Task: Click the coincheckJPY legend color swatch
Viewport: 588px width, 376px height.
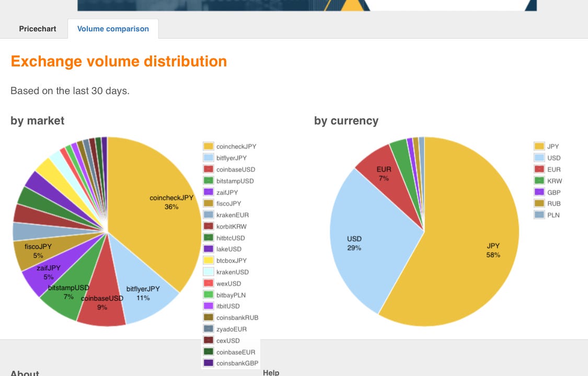Action: (x=208, y=146)
